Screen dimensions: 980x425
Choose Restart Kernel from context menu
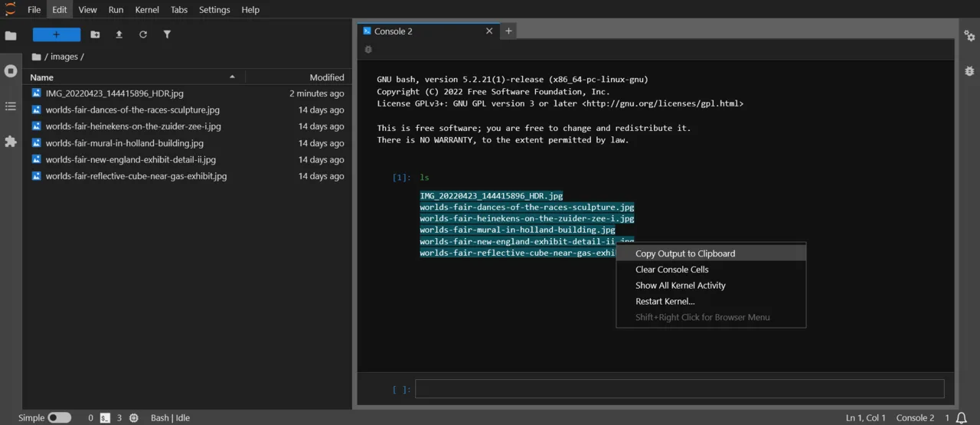(x=711, y=302)
